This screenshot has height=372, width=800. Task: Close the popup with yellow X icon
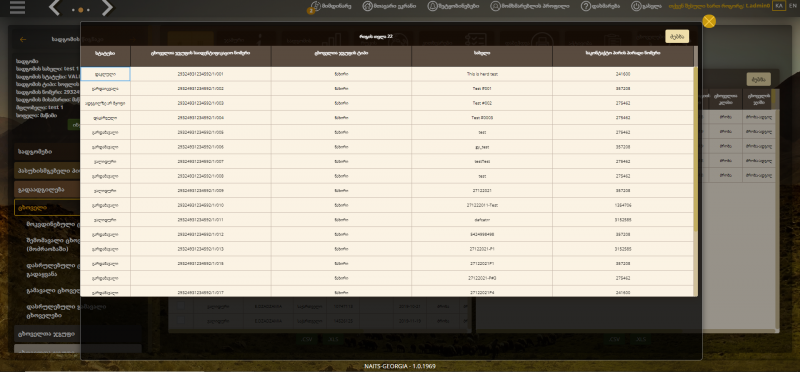pyautogui.click(x=709, y=21)
